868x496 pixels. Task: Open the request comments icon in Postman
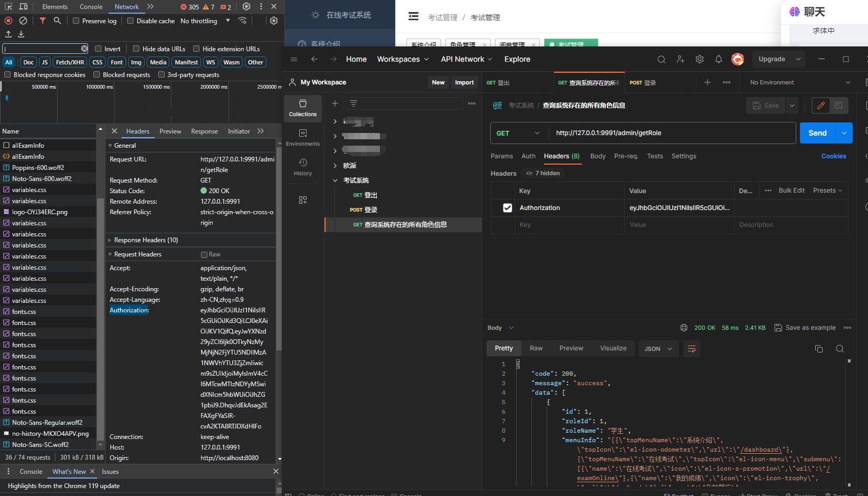pyautogui.click(x=838, y=106)
